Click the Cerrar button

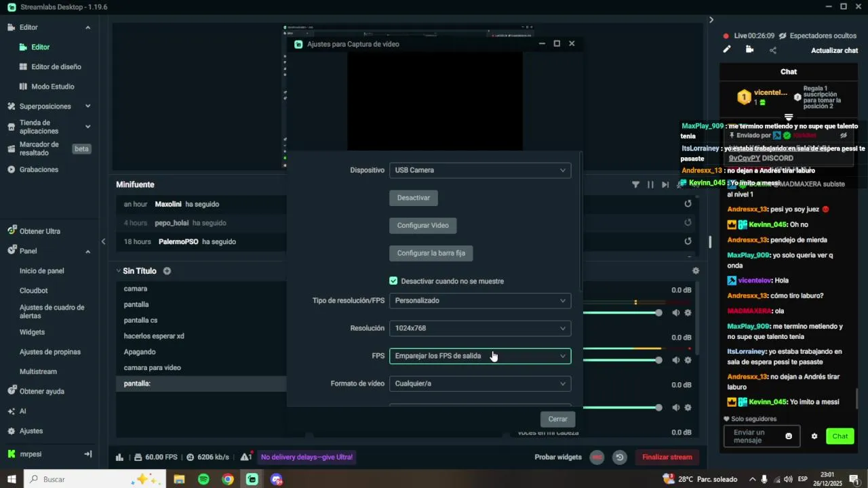557,419
